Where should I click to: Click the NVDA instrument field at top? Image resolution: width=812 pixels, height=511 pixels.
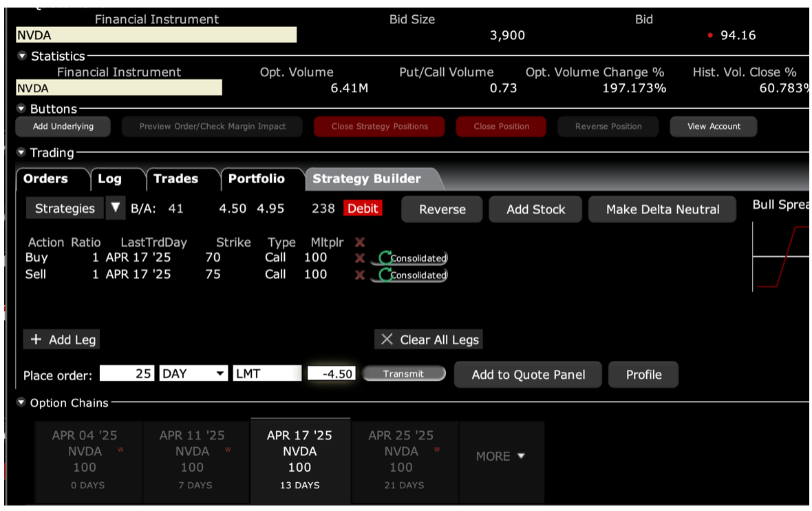click(x=156, y=35)
